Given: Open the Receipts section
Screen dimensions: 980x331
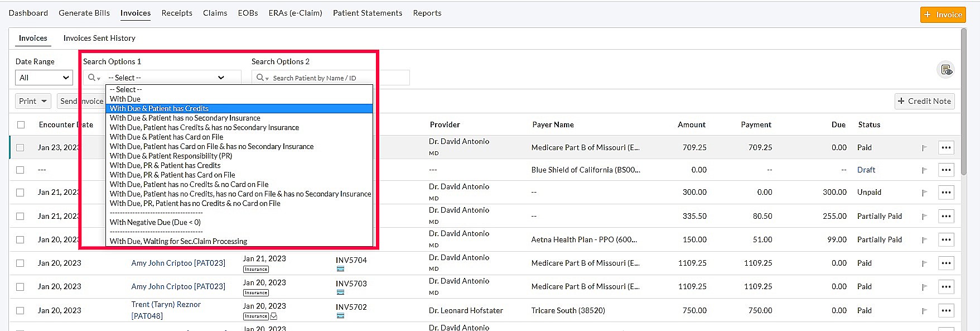Looking at the screenshot, I should point(177,13).
